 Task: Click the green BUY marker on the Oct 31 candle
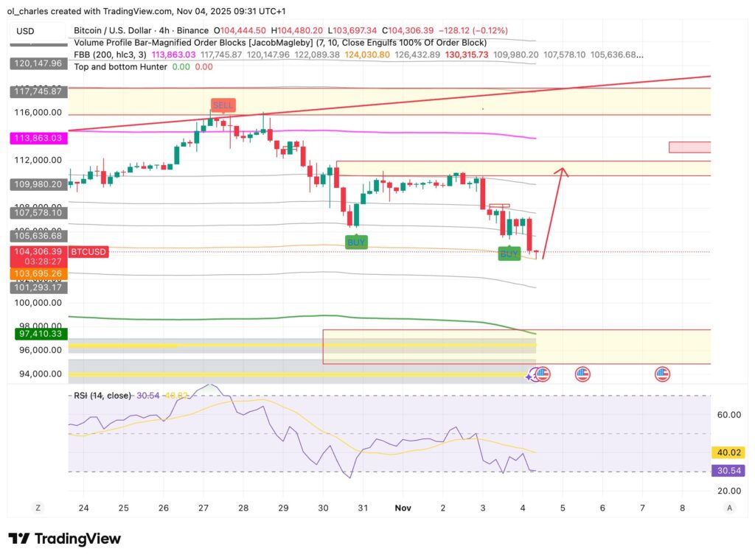pyautogui.click(x=356, y=241)
